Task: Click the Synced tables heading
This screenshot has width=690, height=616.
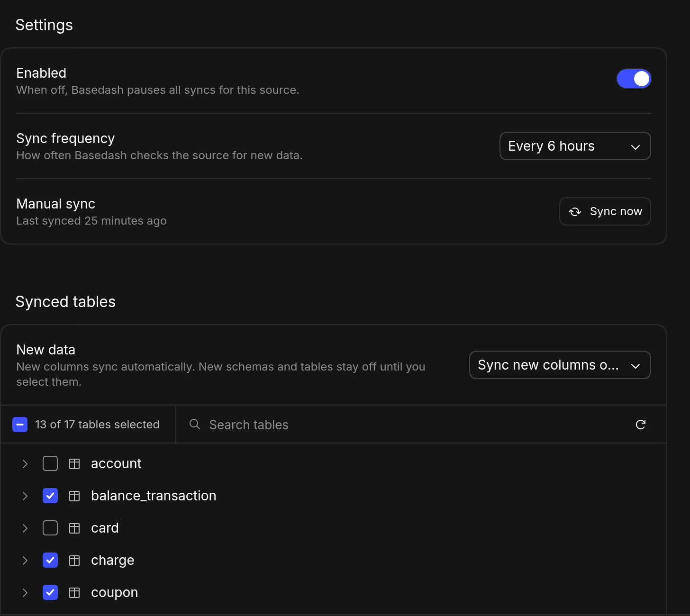Action: pyautogui.click(x=65, y=302)
